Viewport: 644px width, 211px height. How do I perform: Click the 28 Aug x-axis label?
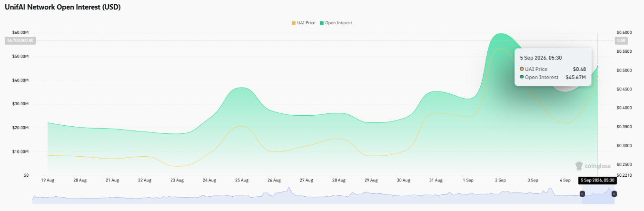(x=339, y=181)
